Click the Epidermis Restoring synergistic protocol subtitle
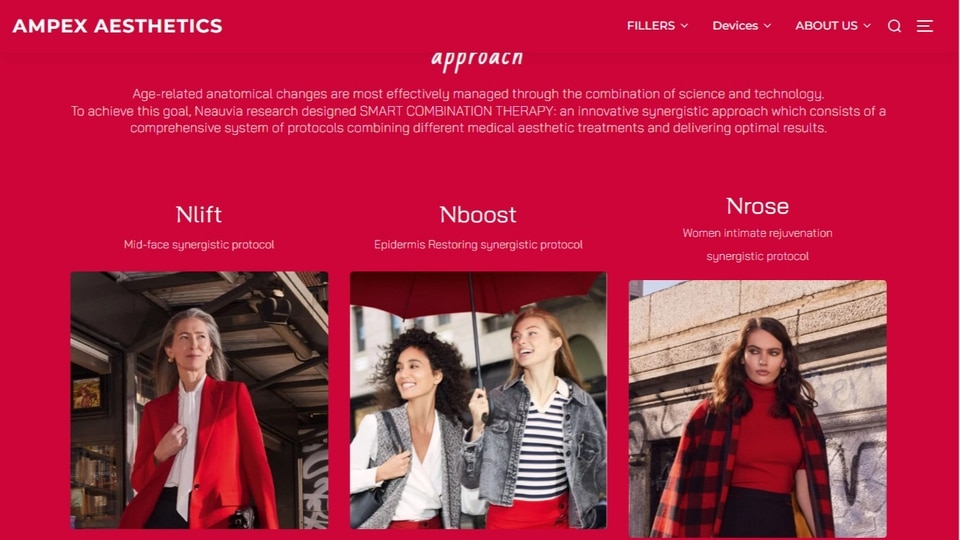 click(x=478, y=245)
